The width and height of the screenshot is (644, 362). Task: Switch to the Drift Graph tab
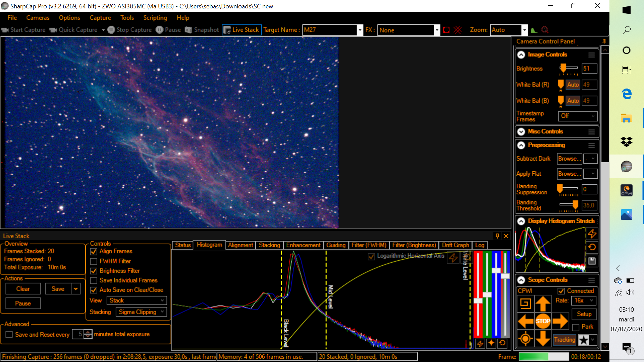[455, 245]
